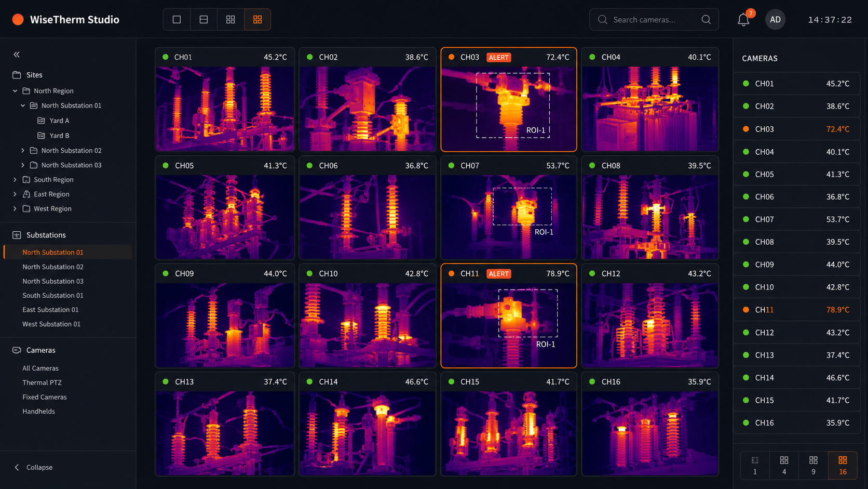Viewport: 868px width, 489px height.
Task: Collapse the North Region tree node
Action: pos(15,91)
